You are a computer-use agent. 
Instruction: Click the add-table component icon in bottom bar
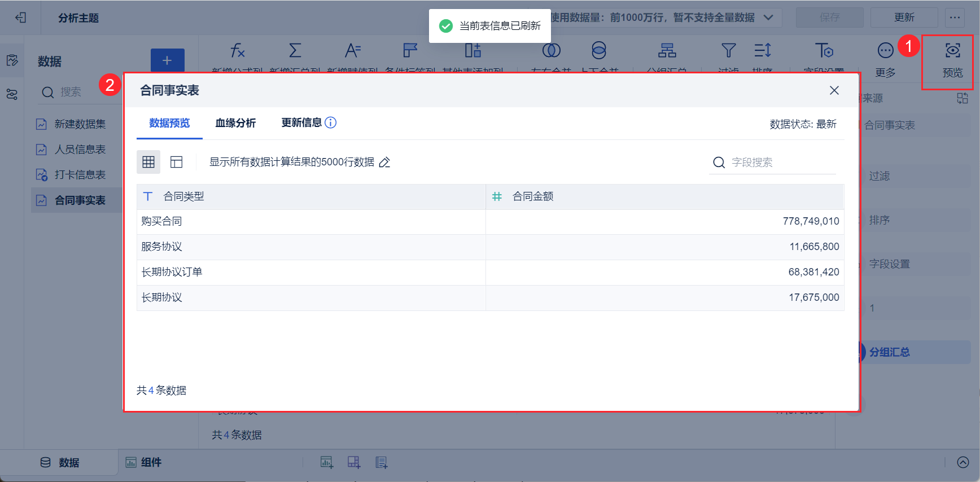click(x=354, y=463)
